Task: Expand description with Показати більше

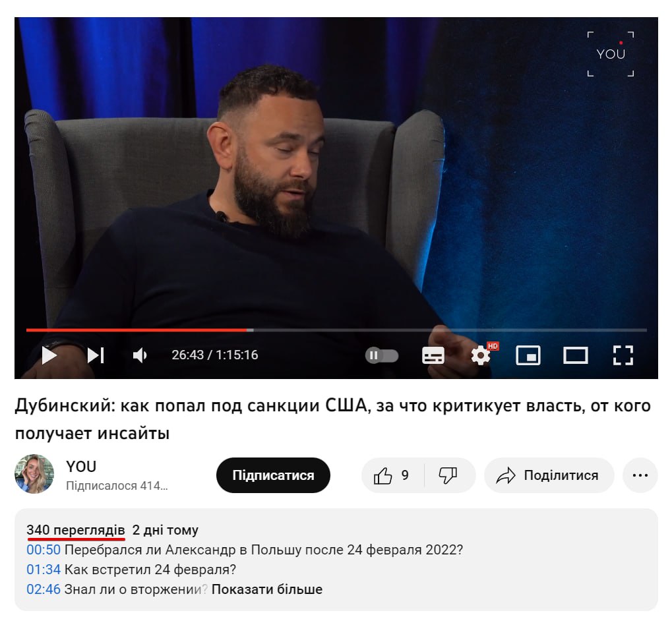Action: (x=266, y=589)
